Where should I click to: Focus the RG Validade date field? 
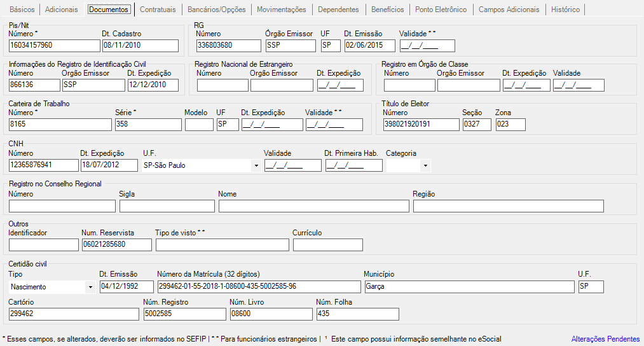[427, 46]
